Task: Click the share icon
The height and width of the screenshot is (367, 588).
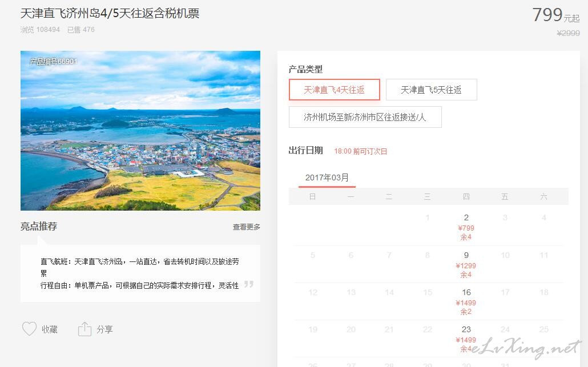Action: tap(84, 329)
